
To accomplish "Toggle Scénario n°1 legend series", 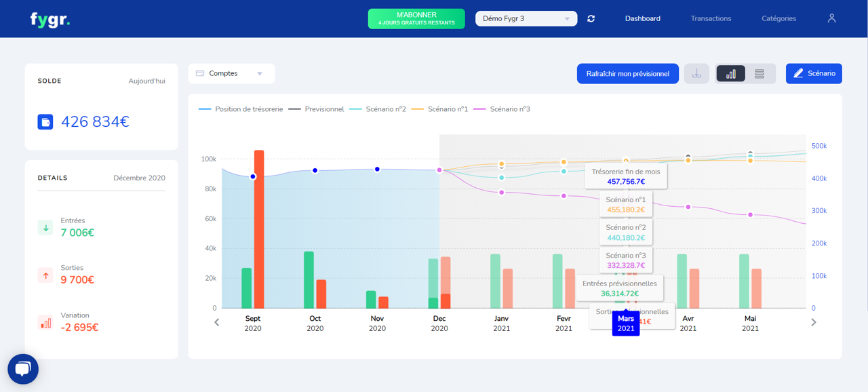I will pos(439,109).
